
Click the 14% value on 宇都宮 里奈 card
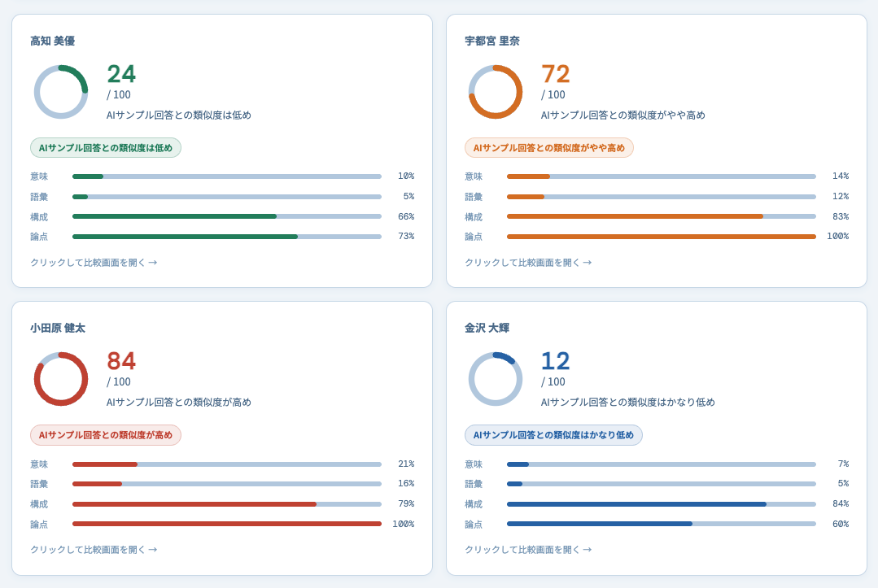(x=841, y=176)
